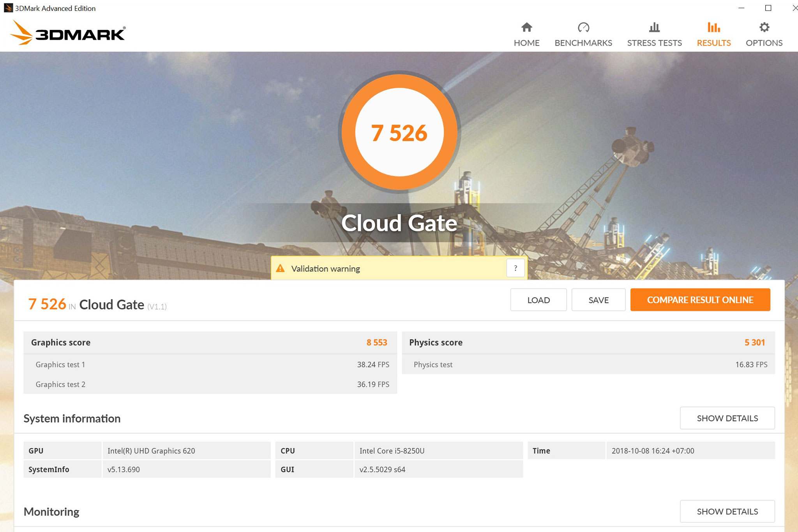Click SystemInfo version v5.13.690

(124, 469)
